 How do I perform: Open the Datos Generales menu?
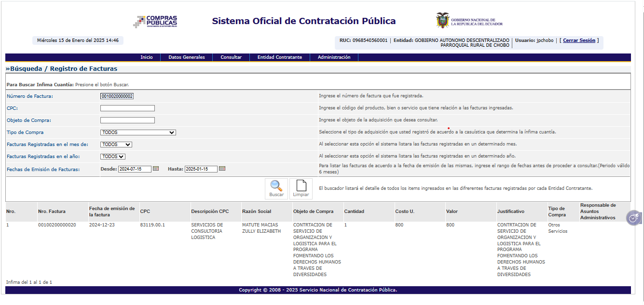(x=187, y=57)
